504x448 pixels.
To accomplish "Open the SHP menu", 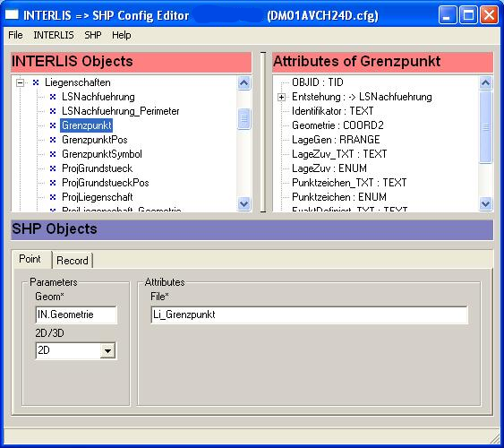I will click(93, 35).
